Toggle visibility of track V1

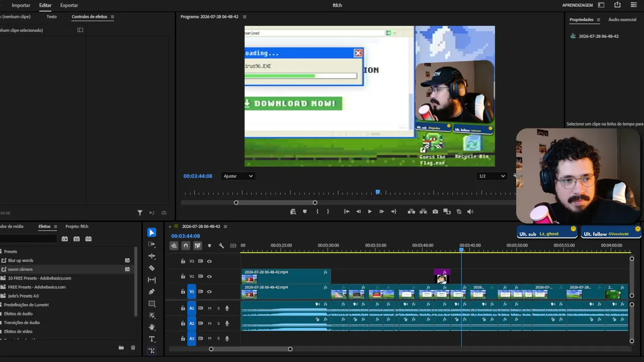coord(209,291)
